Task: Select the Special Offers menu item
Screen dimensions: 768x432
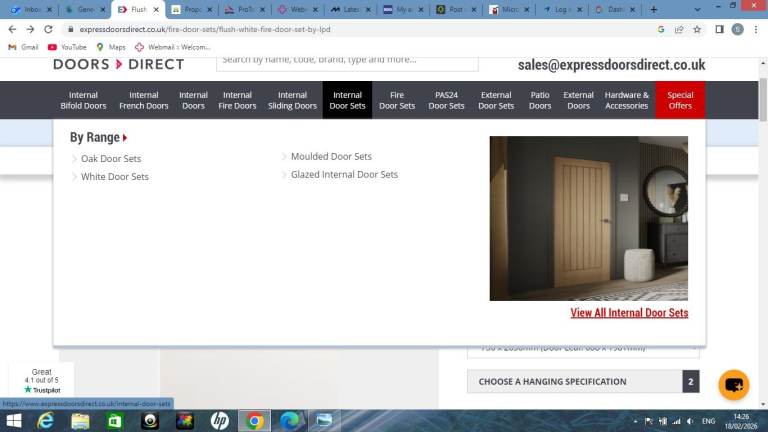Action: (680, 100)
